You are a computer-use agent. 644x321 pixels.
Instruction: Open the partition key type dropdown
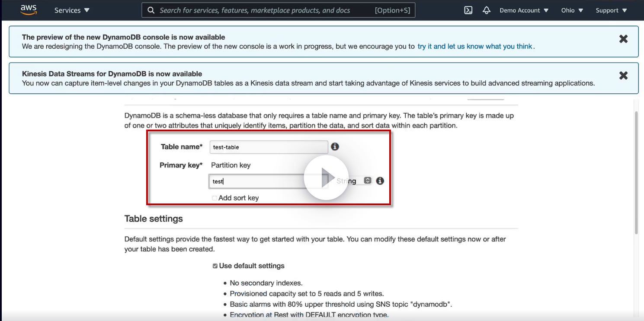tap(354, 181)
